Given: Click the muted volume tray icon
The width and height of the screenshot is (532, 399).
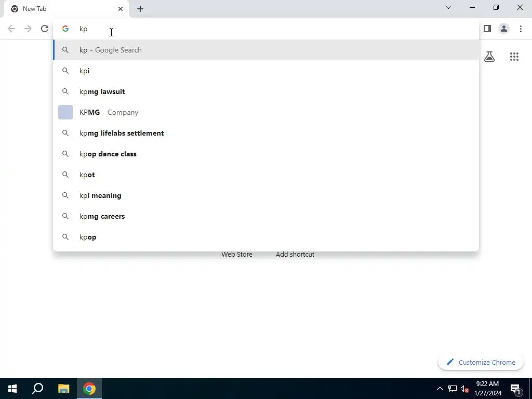Looking at the screenshot, I should click(x=465, y=389).
